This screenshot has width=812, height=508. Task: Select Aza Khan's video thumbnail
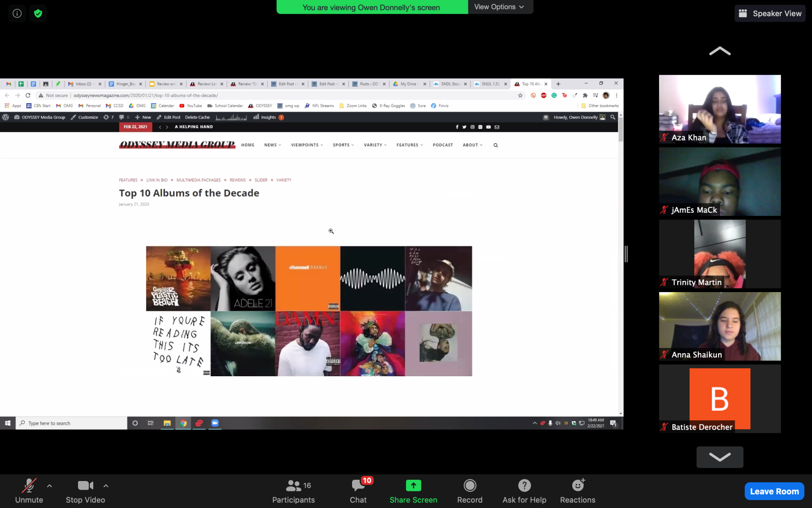[x=720, y=109]
